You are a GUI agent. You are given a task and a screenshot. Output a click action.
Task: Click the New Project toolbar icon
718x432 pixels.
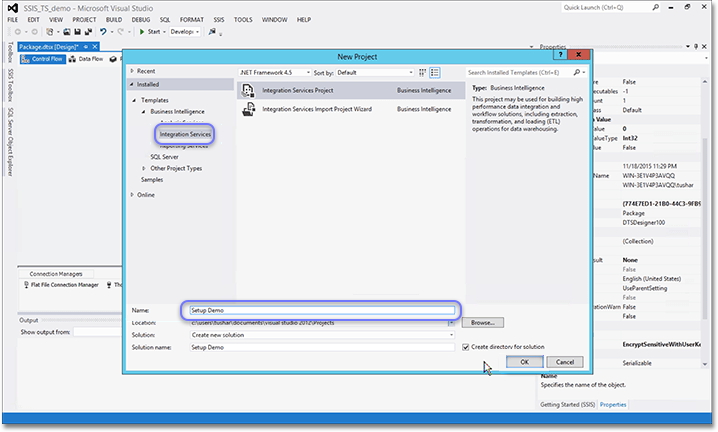tap(49, 32)
